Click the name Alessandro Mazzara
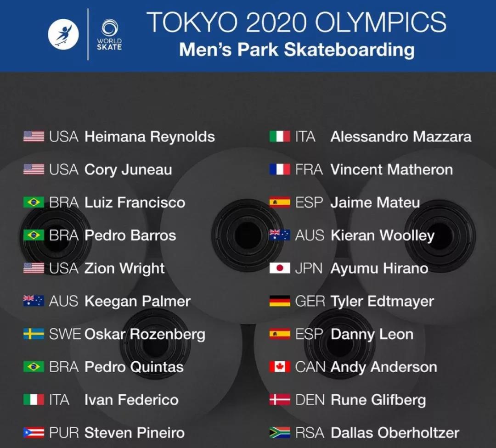 pos(401,137)
